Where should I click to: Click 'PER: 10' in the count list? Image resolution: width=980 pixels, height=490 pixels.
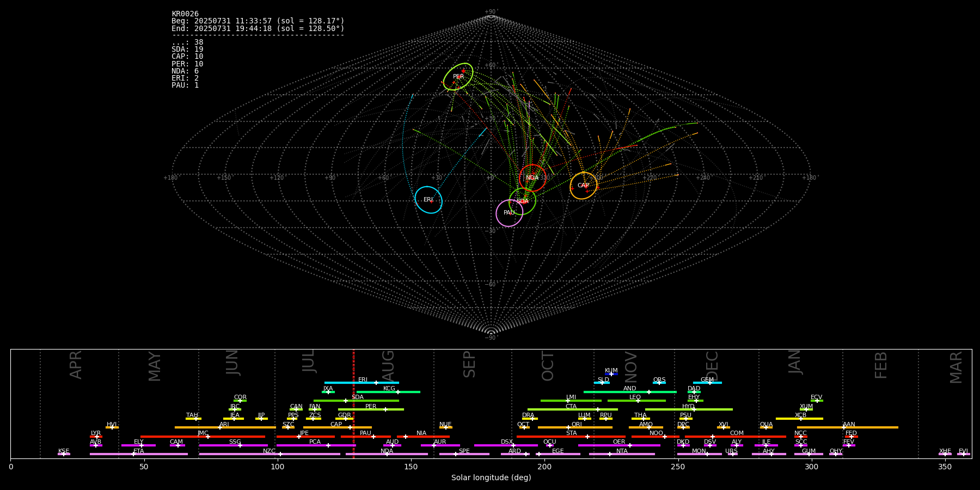(187, 64)
